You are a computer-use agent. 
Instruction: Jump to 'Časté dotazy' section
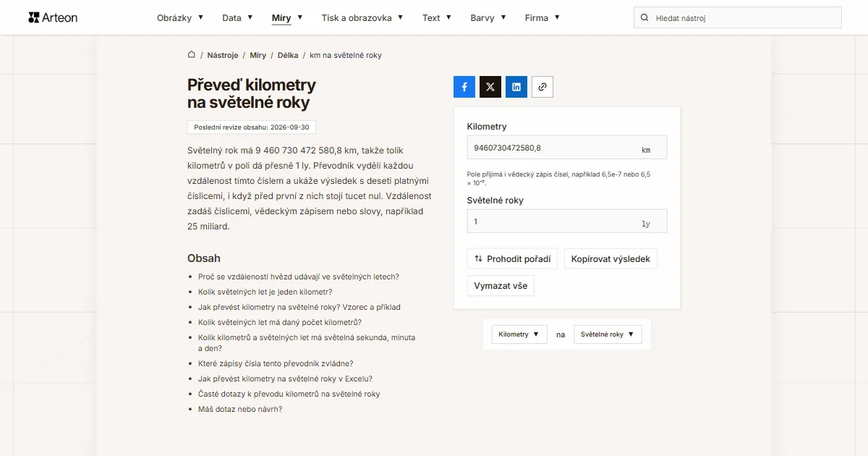pyautogui.click(x=289, y=394)
